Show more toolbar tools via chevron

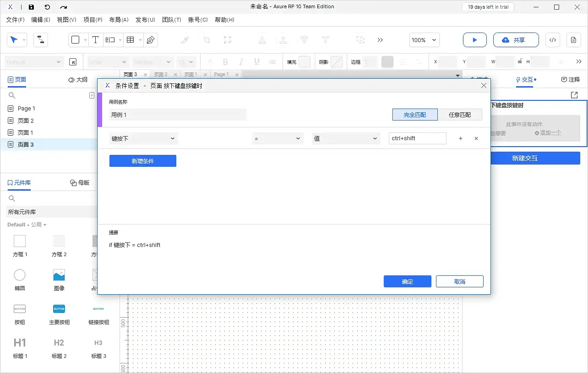[380, 40]
